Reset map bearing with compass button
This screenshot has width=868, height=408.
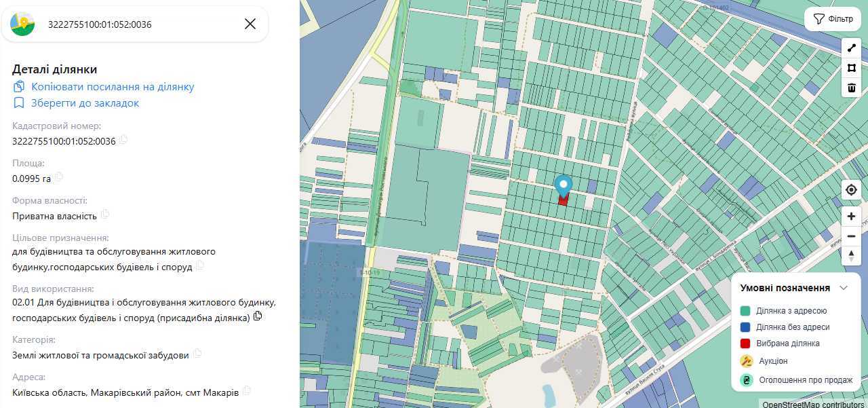(x=852, y=255)
